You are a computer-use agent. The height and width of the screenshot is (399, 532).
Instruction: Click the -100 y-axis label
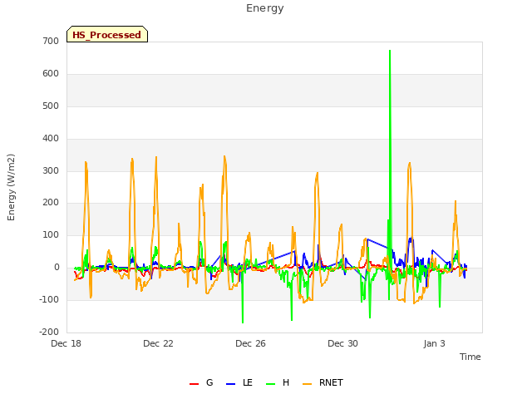click(x=49, y=299)
